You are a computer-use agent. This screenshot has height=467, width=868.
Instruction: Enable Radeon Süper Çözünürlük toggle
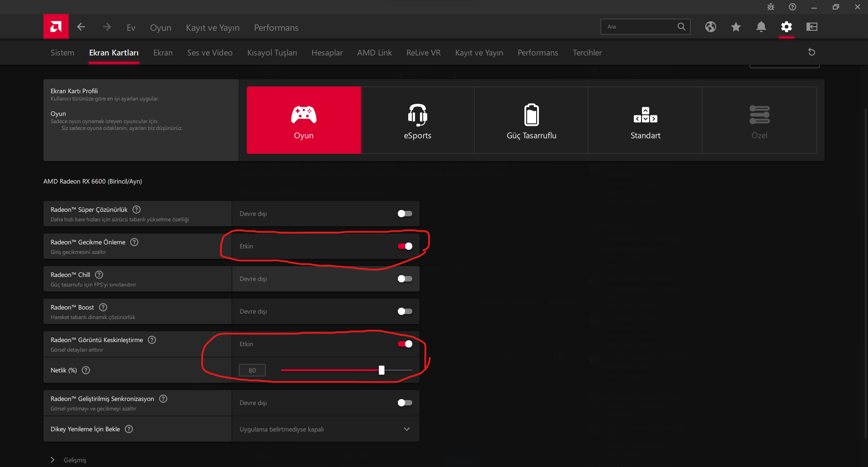pyautogui.click(x=405, y=214)
